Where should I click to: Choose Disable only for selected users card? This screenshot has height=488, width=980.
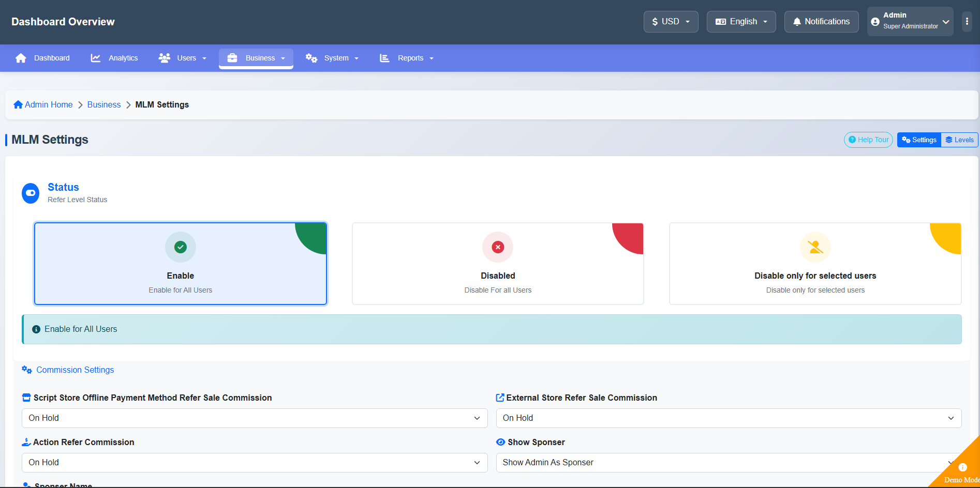pos(815,264)
